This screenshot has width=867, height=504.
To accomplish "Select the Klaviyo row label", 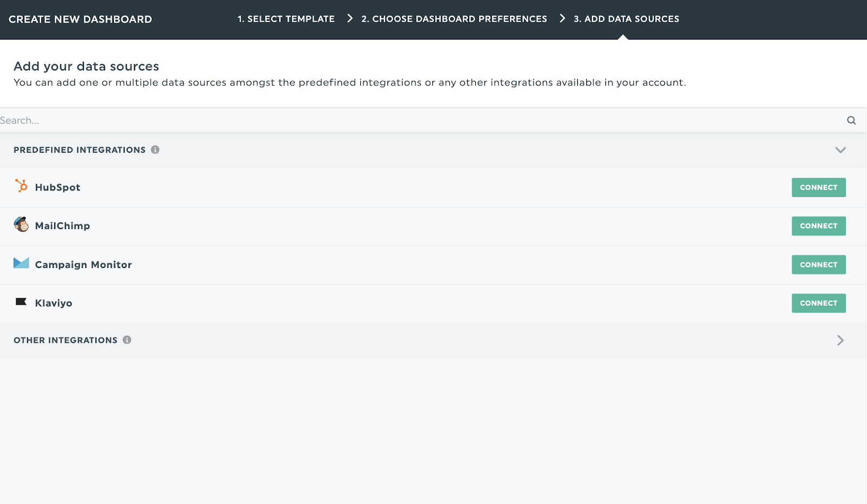I will click(54, 303).
